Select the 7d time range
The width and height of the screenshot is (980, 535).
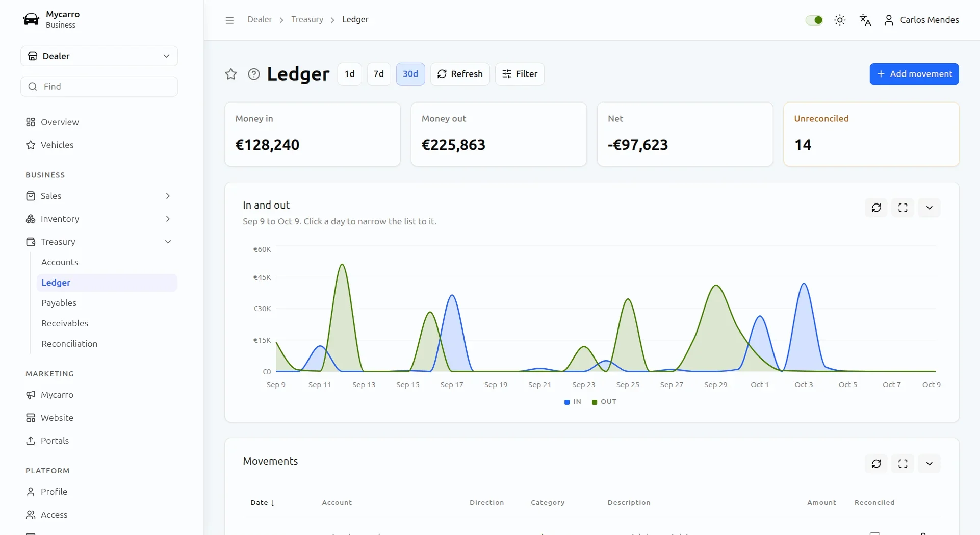(x=379, y=74)
